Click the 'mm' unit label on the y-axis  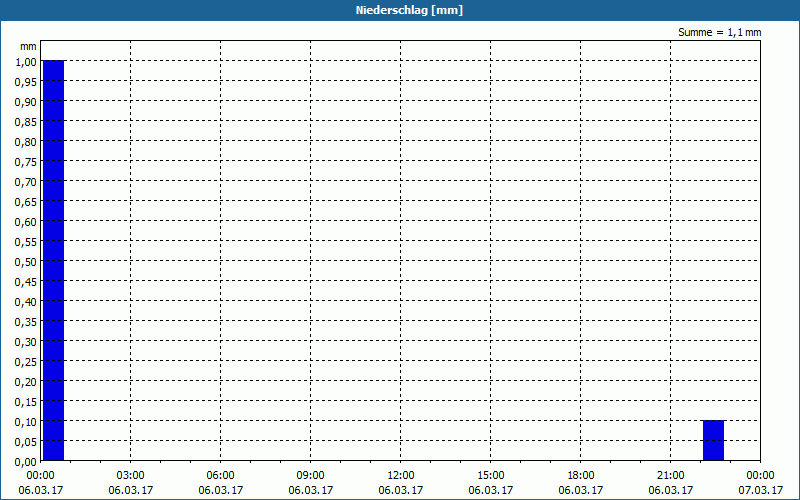(28, 46)
